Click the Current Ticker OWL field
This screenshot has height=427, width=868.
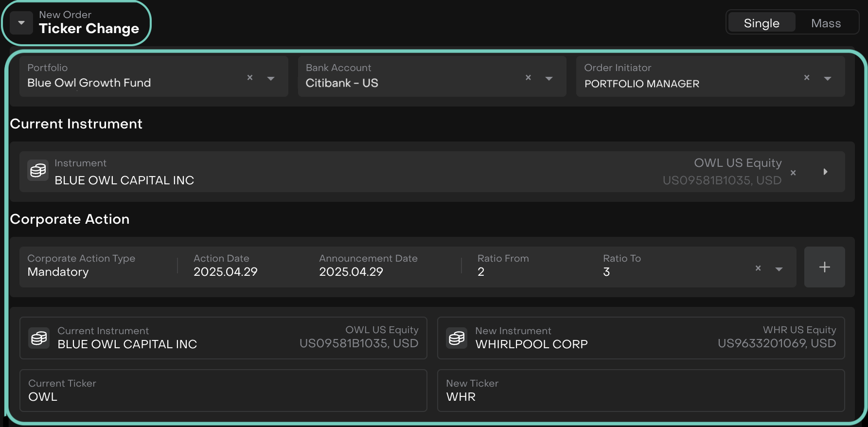pos(223,391)
